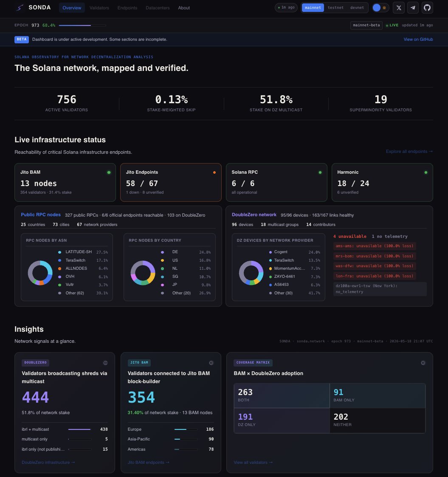Image resolution: width=448 pixels, height=477 pixels.
Task: Open the Telegram channel icon
Action: [x=413, y=8]
